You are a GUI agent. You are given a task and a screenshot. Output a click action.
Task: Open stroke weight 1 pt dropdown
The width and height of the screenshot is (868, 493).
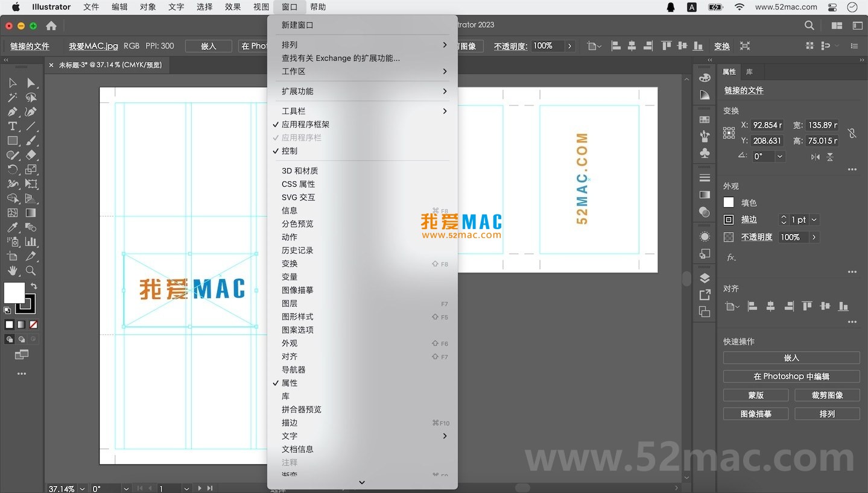coord(814,220)
